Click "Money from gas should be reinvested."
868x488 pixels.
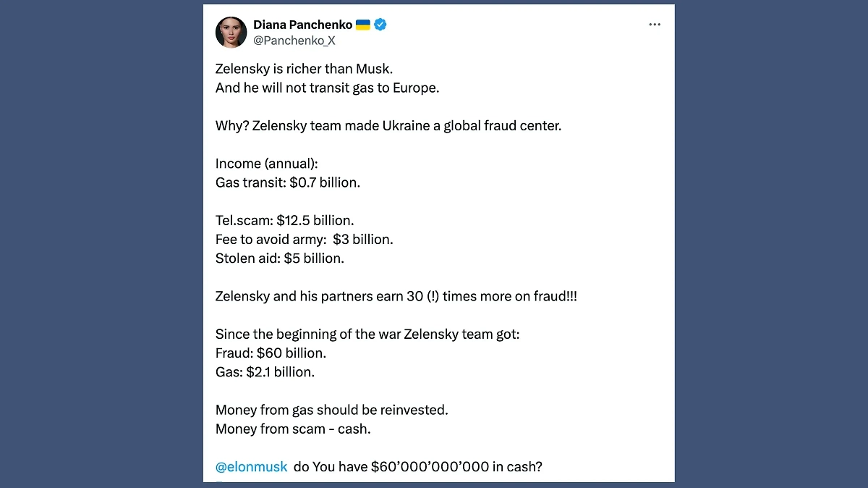tap(331, 410)
